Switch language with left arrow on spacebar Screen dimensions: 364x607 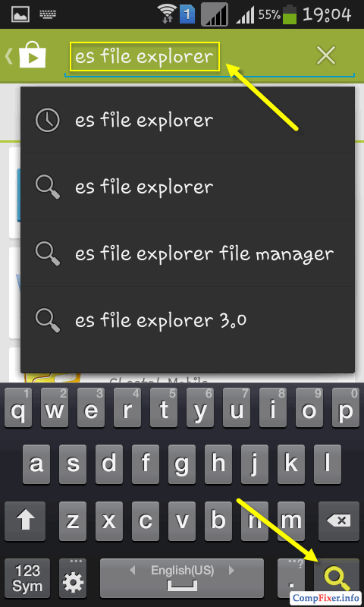point(133,571)
